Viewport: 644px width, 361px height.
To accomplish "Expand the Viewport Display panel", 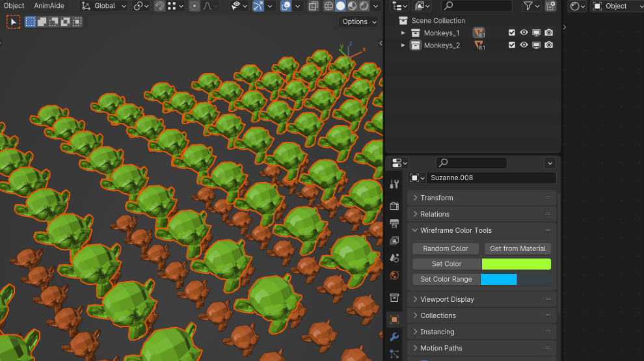I will coord(447,299).
